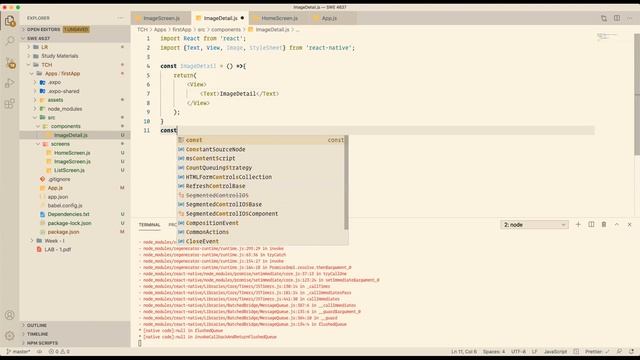The height and width of the screenshot is (360, 640).
Task: Click the components breadcrumb segment
Action: pyautogui.click(x=226, y=30)
